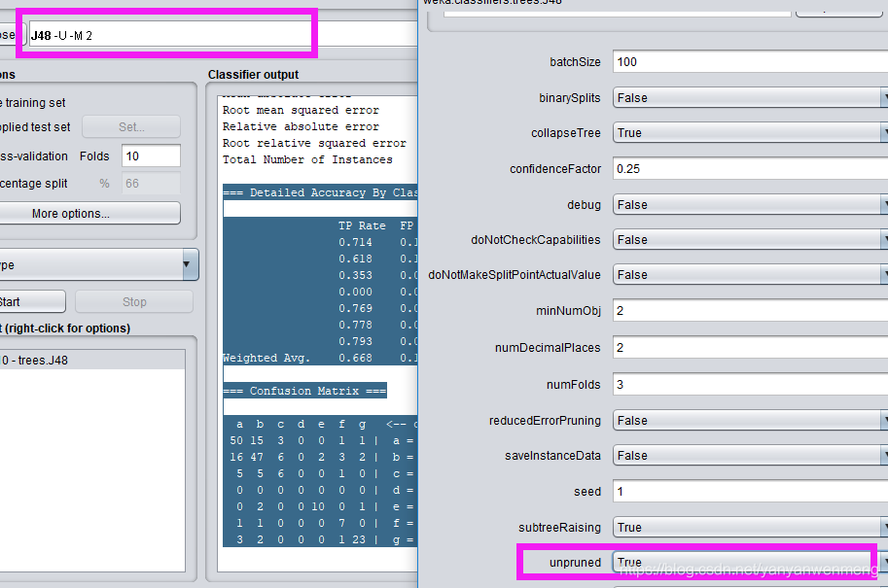Image resolution: width=888 pixels, height=588 pixels.
Task: Click the confusion matrix row for class g
Action: coord(321,540)
